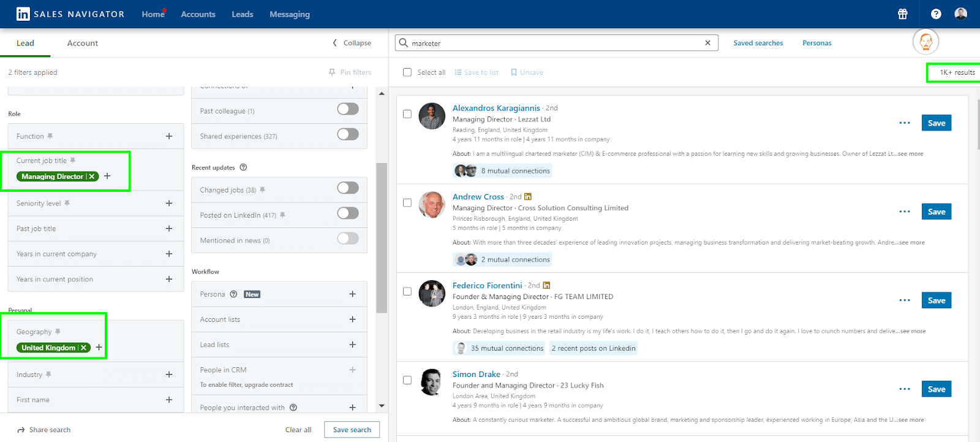The height and width of the screenshot is (442, 980).
Task: Click the Save to list icon
Action: coord(458,72)
